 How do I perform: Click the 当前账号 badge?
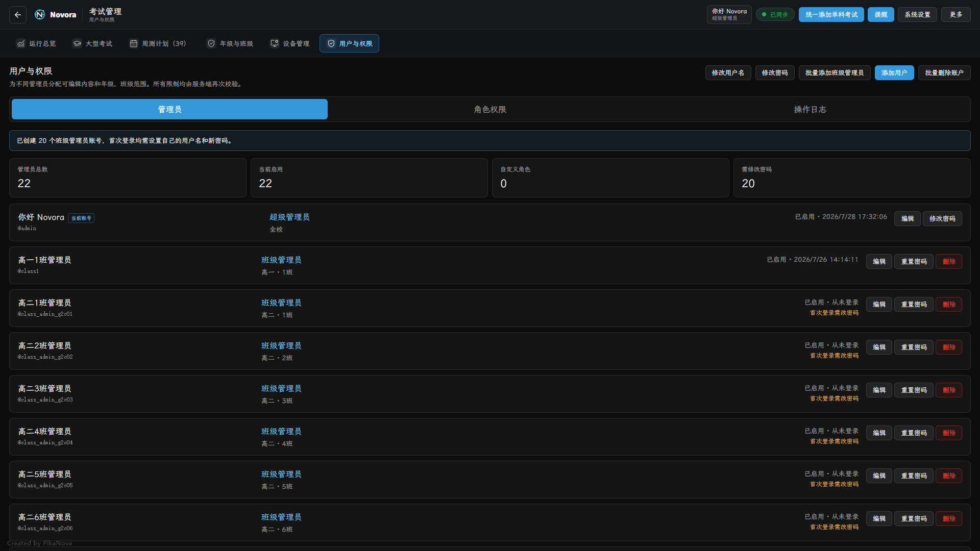[x=81, y=218]
